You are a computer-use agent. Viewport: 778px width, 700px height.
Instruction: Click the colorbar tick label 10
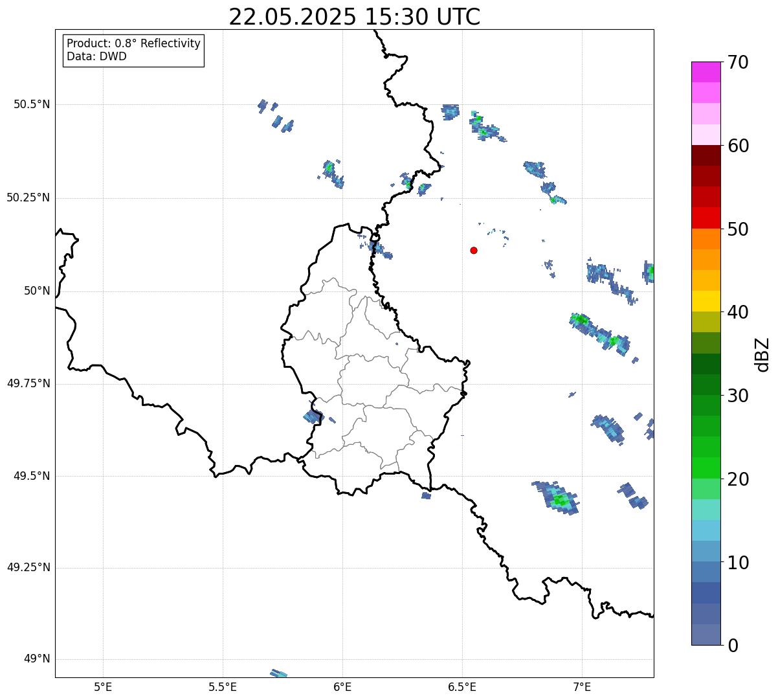738,562
